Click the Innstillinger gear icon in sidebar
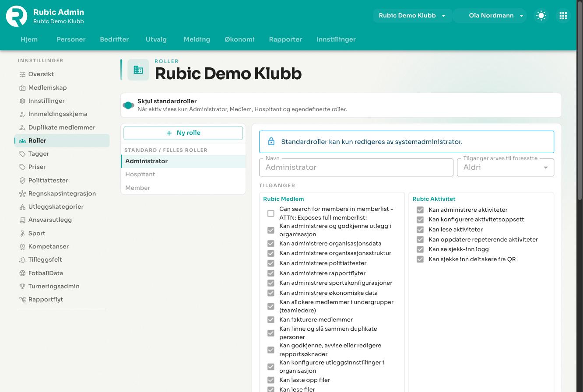 click(22, 101)
